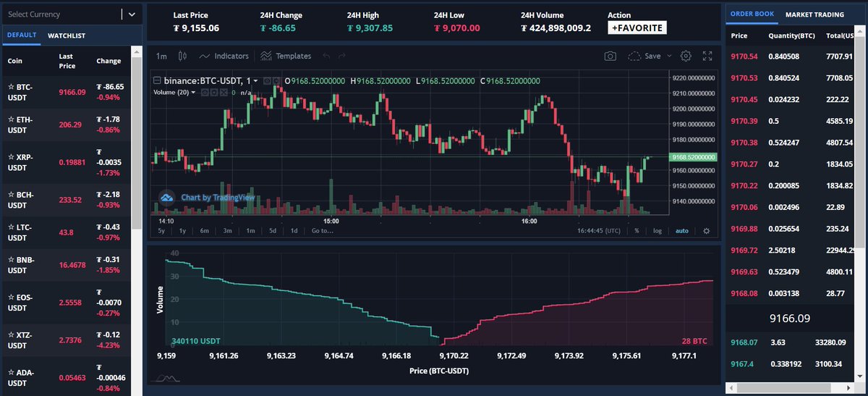
Task: Set chart range to 6m
Action: point(205,231)
